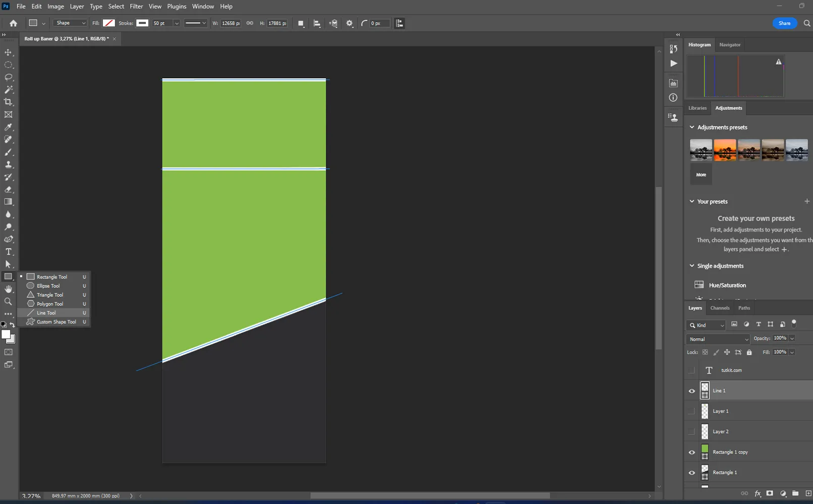This screenshot has height=504, width=813.
Task: Toggle lock transparent pixels
Action: 705,352
